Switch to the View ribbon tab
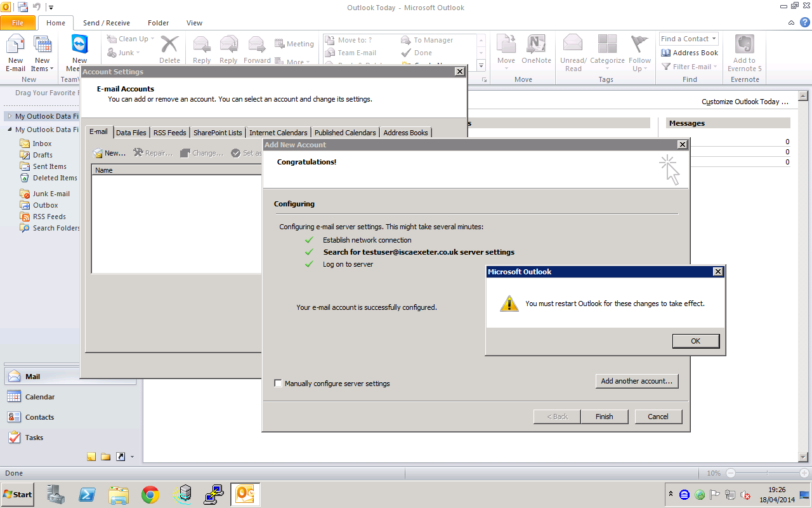The height and width of the screenshot is (508, 812). click(194, 23)
